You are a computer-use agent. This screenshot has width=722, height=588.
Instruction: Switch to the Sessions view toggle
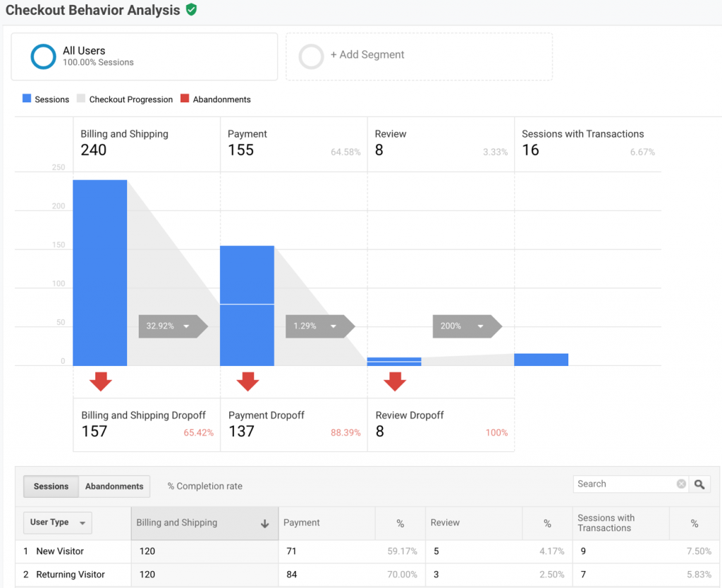(x=51, y=486)
